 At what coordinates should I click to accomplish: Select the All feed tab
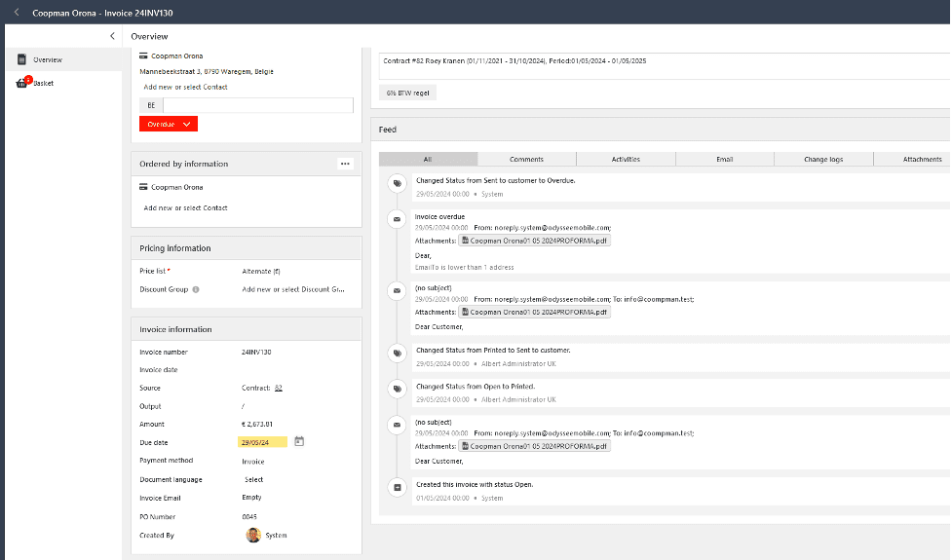click(428, 159)
